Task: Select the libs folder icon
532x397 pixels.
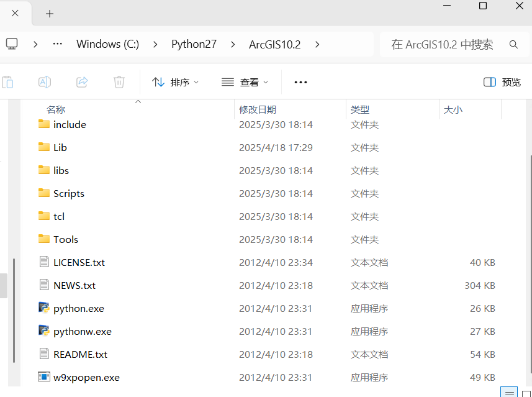Action: [44, 170]
